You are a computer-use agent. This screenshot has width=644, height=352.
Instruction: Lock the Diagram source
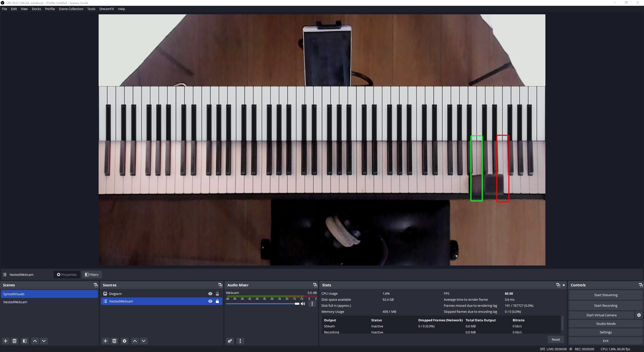click(x=217, y=294)
